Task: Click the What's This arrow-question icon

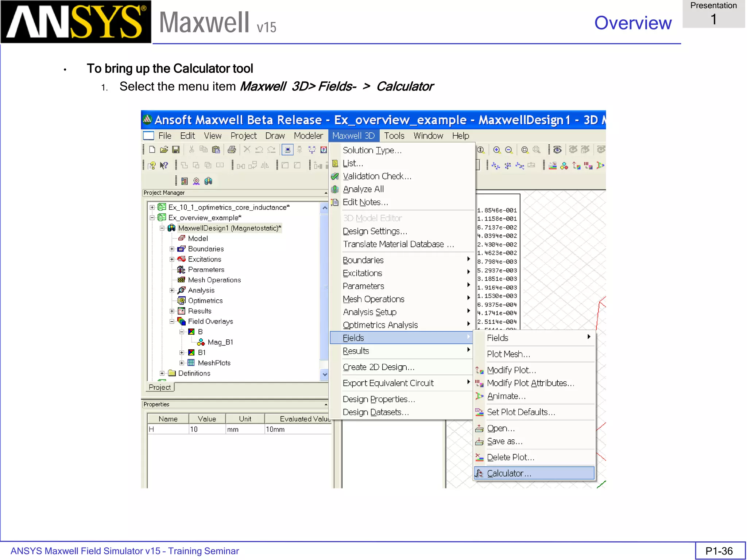Action: [x=164, y=166]
